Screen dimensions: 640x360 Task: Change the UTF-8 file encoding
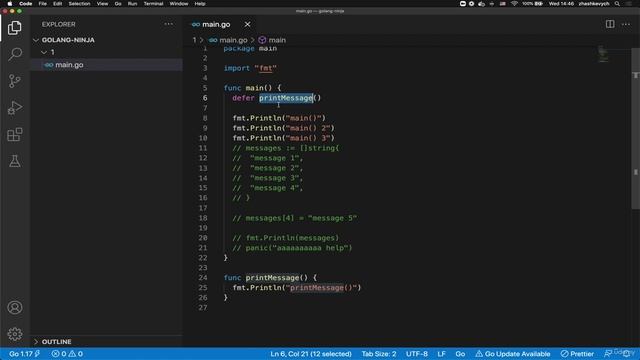tap(417, 354)
